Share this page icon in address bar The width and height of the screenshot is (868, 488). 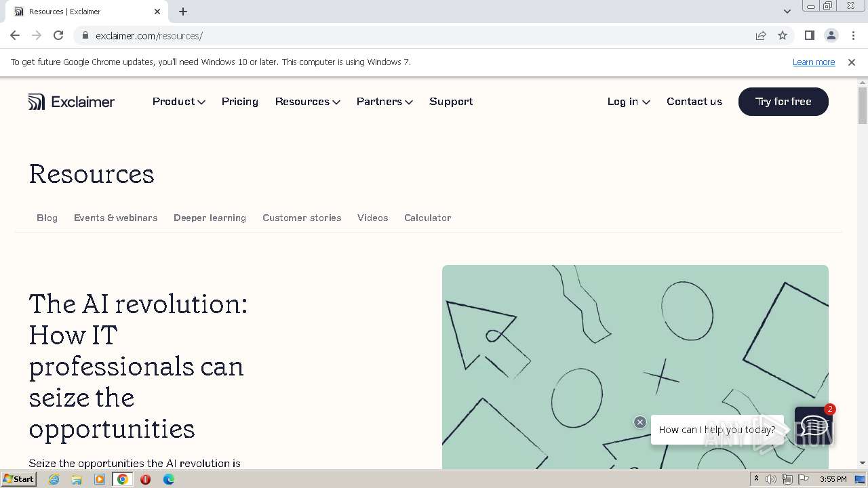(761, 35)
